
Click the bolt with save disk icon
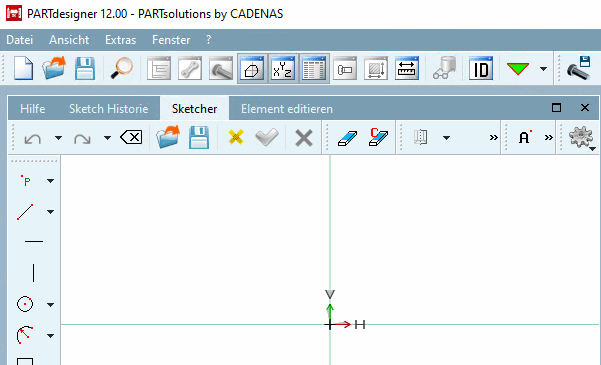[579, 68]
